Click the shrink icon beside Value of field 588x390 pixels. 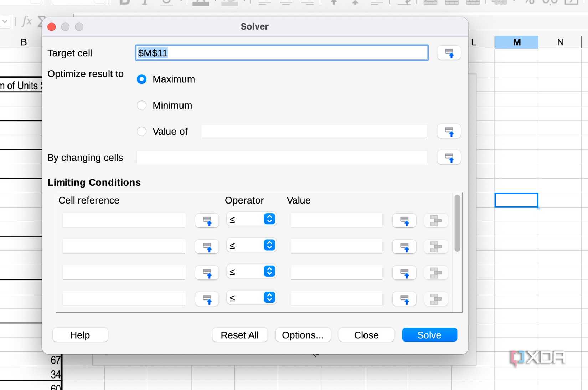[x=449, y=131]
